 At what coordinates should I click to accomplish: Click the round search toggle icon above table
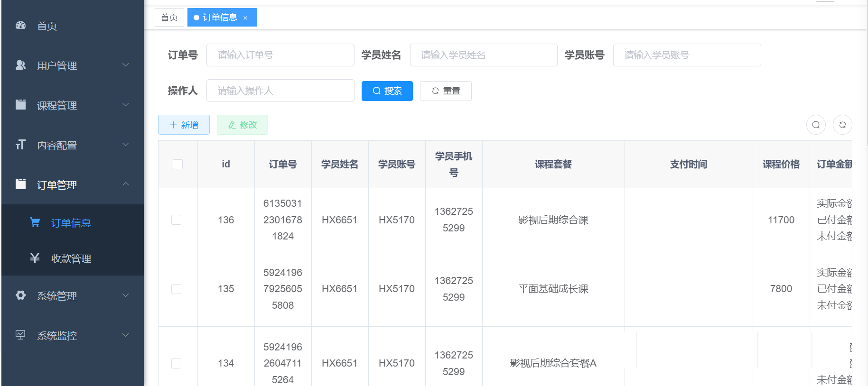pos(816,125)
